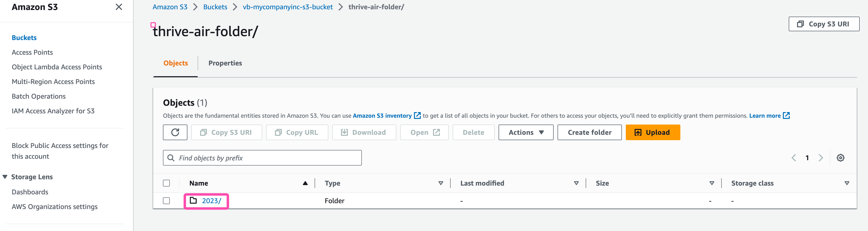
Task: Open the 2023/ folder link
Action: click(x=211, y=201)
